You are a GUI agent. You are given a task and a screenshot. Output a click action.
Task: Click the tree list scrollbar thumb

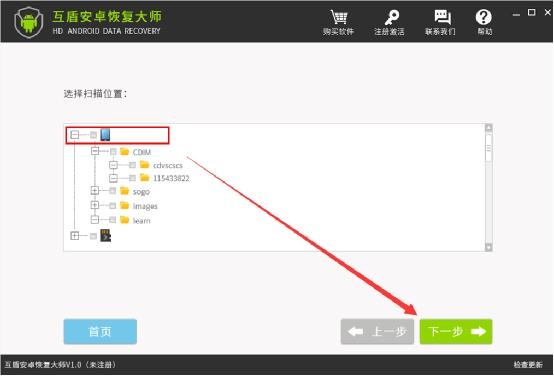click(489, 148)
